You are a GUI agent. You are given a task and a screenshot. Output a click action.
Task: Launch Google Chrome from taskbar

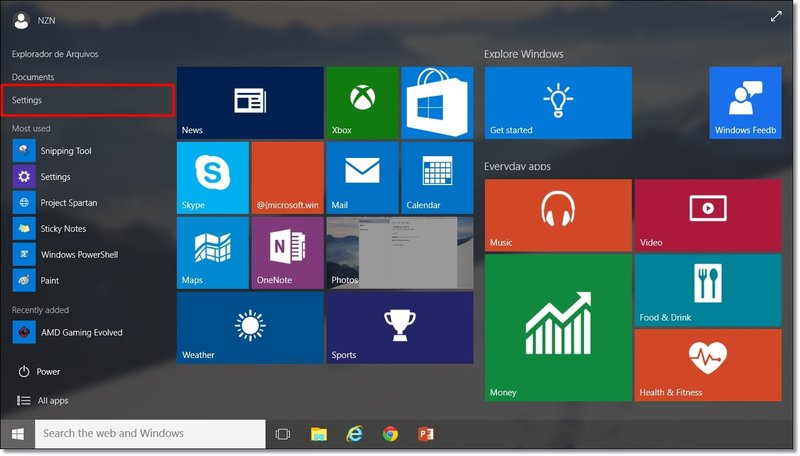390,434
